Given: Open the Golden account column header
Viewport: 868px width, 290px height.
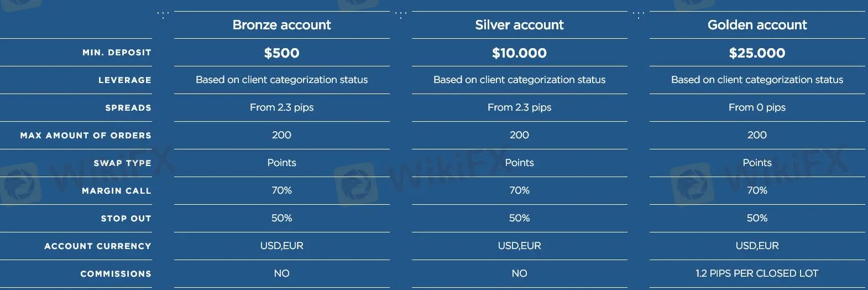Looking at the screenshot, I should tap(757, 25).
